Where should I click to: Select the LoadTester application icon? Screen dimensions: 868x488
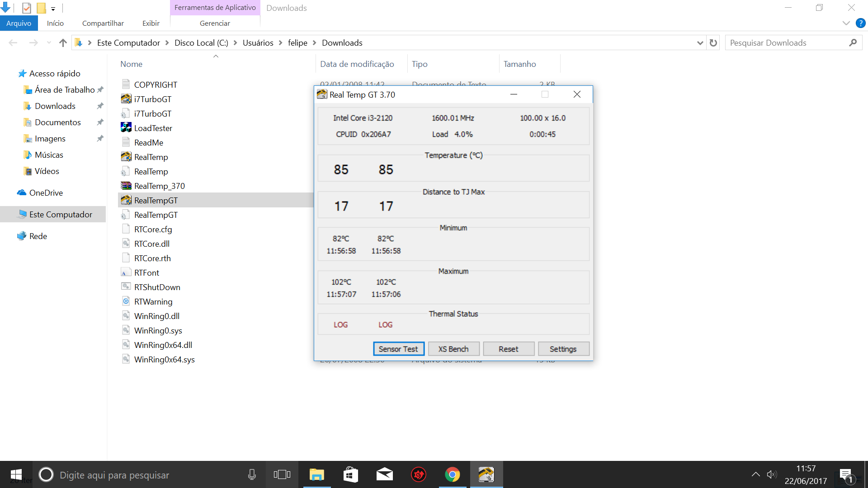click(126, 128)
